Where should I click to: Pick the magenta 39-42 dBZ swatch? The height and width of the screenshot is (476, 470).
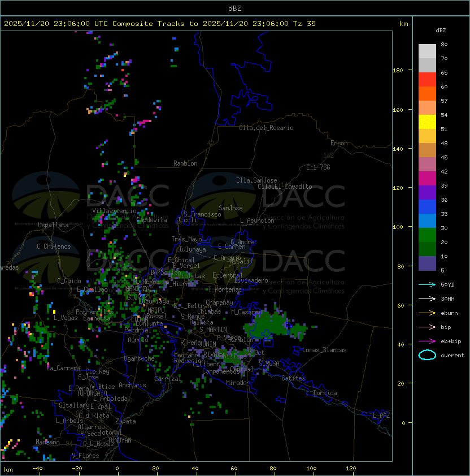coord(427,178)
